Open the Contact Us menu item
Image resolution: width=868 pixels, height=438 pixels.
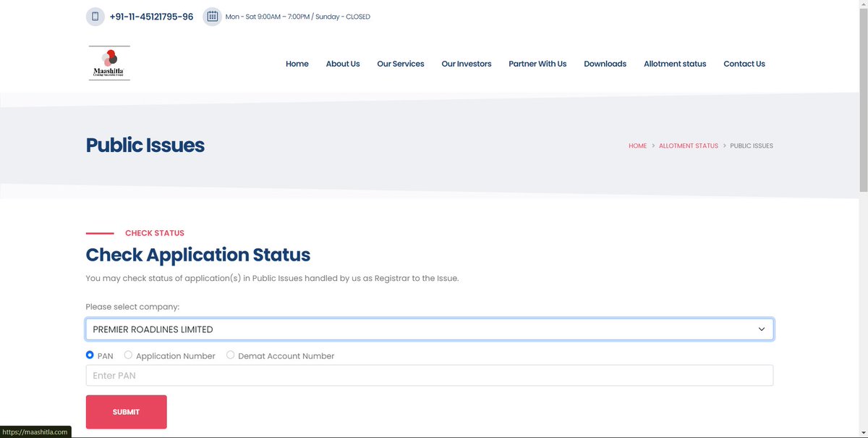pos(744,64)
